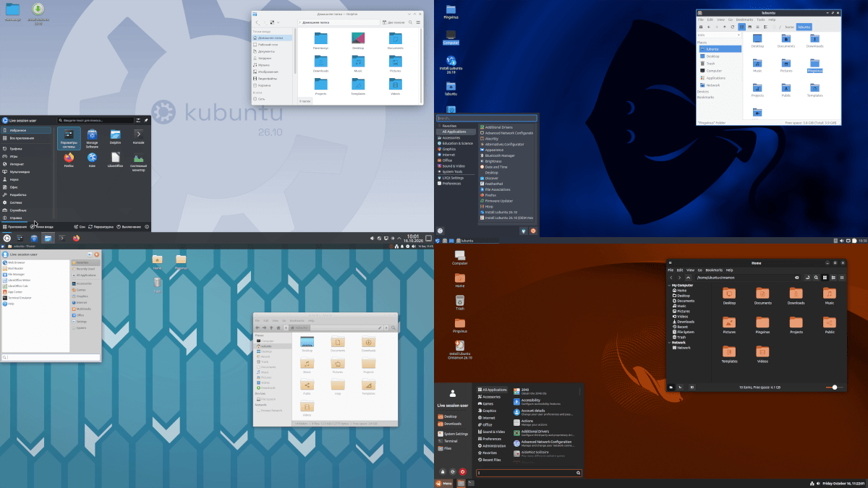Open Nemo window hamburger menu
Screen dimensions: 868x488
click(x=670, y=263)
